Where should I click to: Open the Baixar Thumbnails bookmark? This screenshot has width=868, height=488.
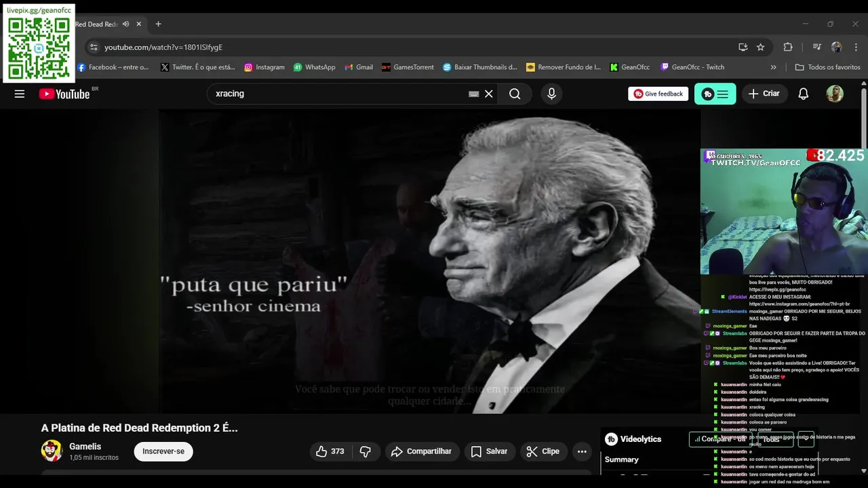[480, 67]
